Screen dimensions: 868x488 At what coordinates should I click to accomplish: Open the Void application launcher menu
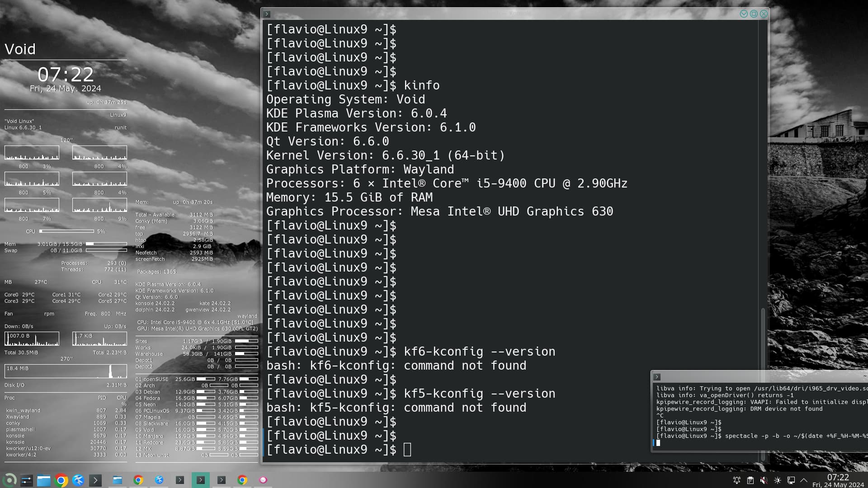pos(9,480)
